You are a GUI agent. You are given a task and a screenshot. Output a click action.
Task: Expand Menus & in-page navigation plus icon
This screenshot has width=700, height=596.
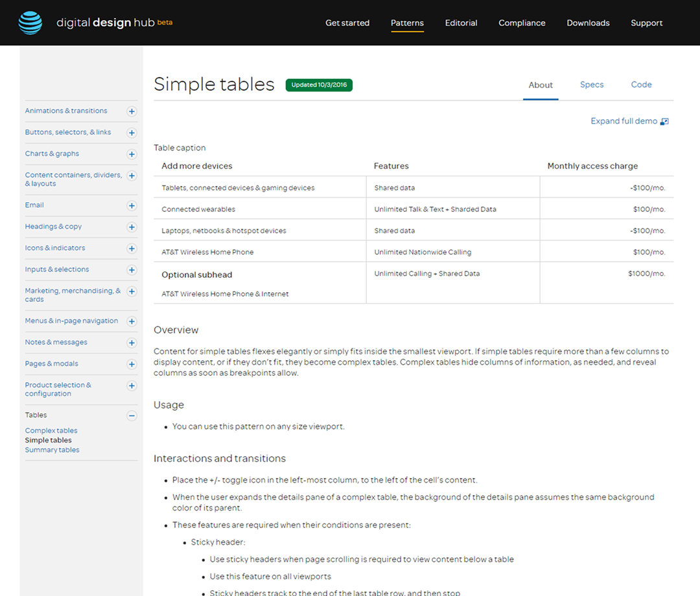pos(132,321)
